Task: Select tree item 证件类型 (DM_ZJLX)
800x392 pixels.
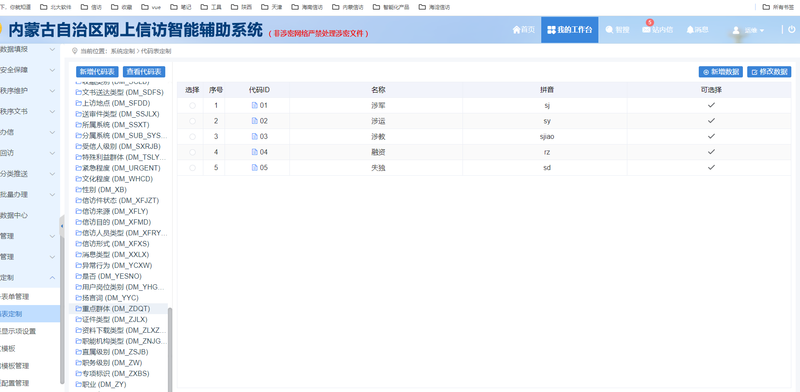Action: 111,320
